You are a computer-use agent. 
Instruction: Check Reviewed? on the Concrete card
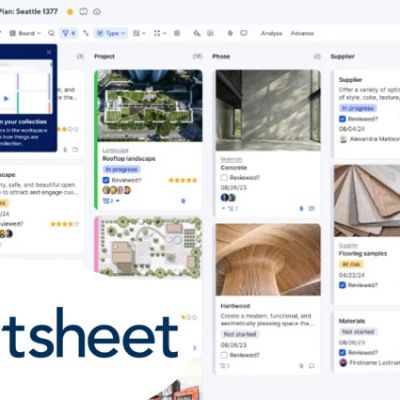[224, 178]
